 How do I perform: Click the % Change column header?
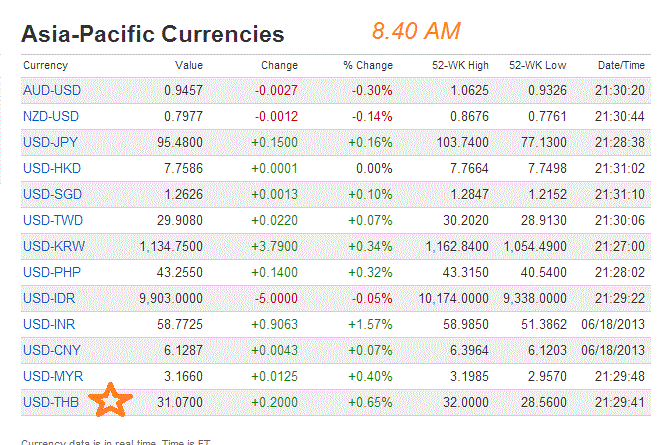366,65
